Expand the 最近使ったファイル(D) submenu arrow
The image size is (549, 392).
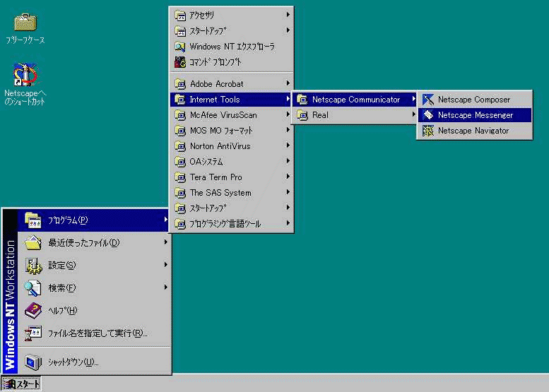click(x=165, y=242)
